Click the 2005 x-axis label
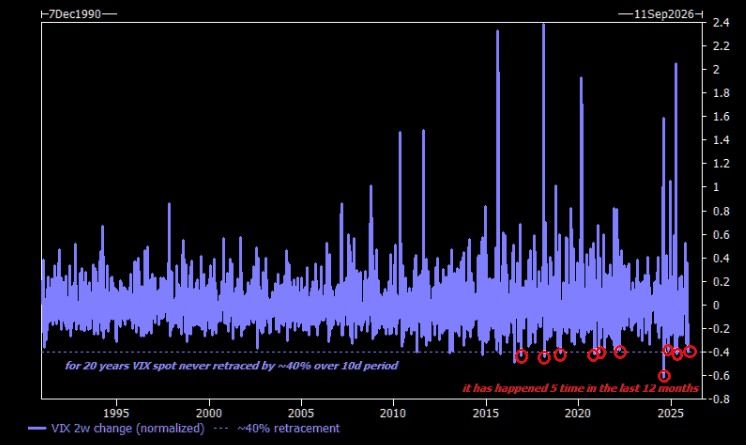This screenshot has width=746, height=445. 301,413
